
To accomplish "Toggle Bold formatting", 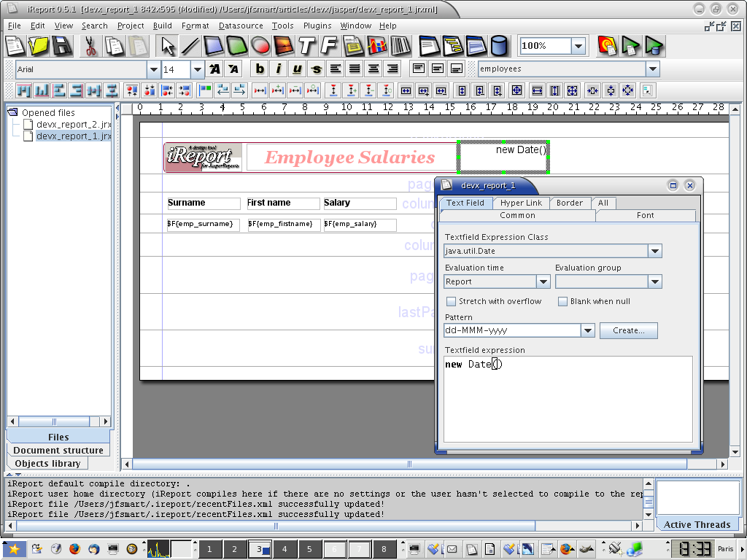I will coord(260,69).
